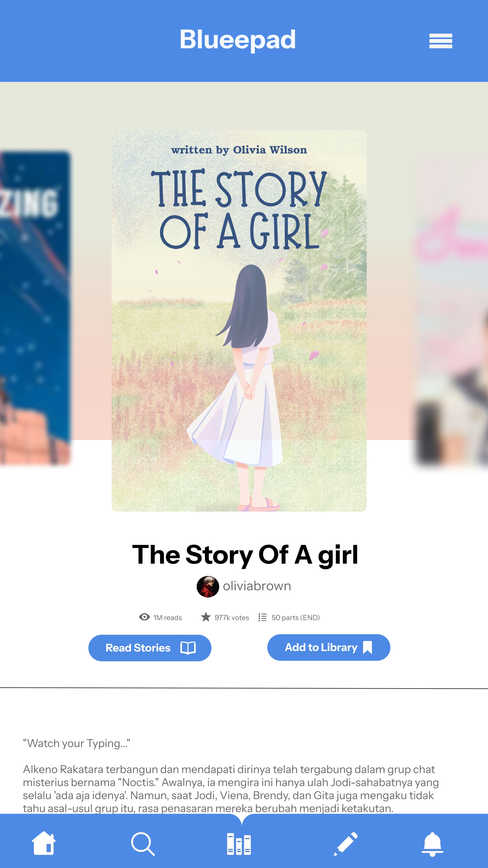The height and width of the screenshot is (868, 488).
Task: Go to Home via bottom house icon
Action: 43,843
